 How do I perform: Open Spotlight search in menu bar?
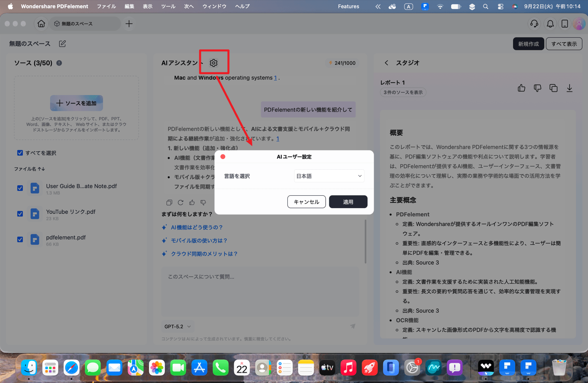(x=485, y=6)
